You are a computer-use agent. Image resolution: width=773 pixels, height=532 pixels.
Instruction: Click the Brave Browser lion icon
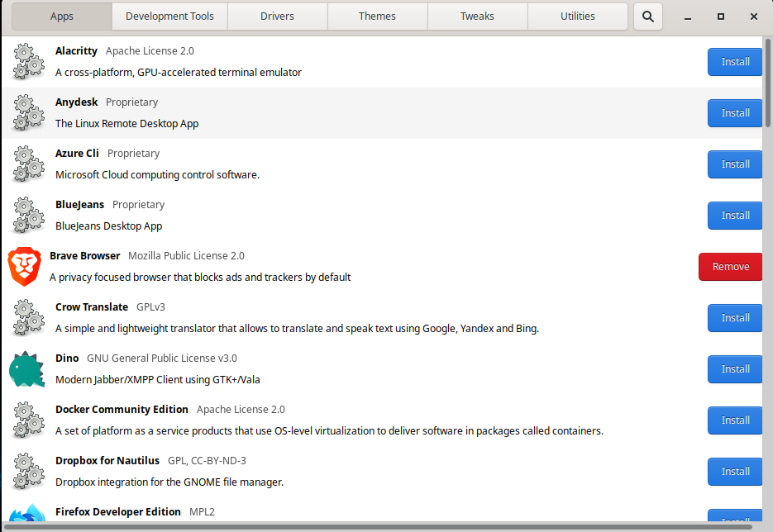pyautogui.click(x=25, y=267)
